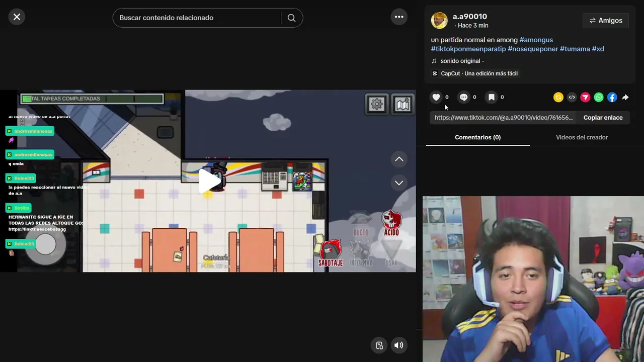Viewport: 644px width, 362px height.
Task: Share via WhatsApp icon
Action: tap(599, 98)
